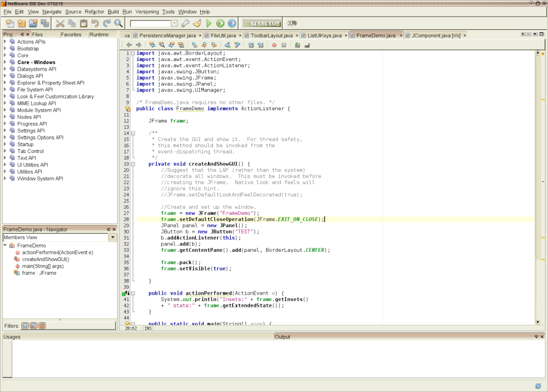Click the Redo arrow icon
548x392 pixels.
click(106, 24)
